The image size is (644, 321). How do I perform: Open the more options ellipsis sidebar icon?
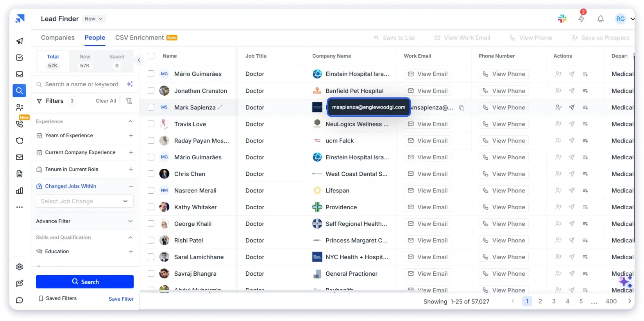[x=20, y=207]
